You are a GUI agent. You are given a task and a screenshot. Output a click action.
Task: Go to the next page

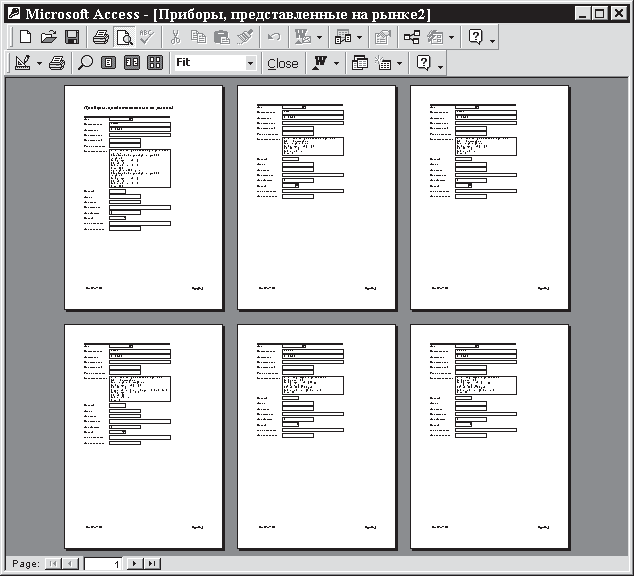[135, 564]
